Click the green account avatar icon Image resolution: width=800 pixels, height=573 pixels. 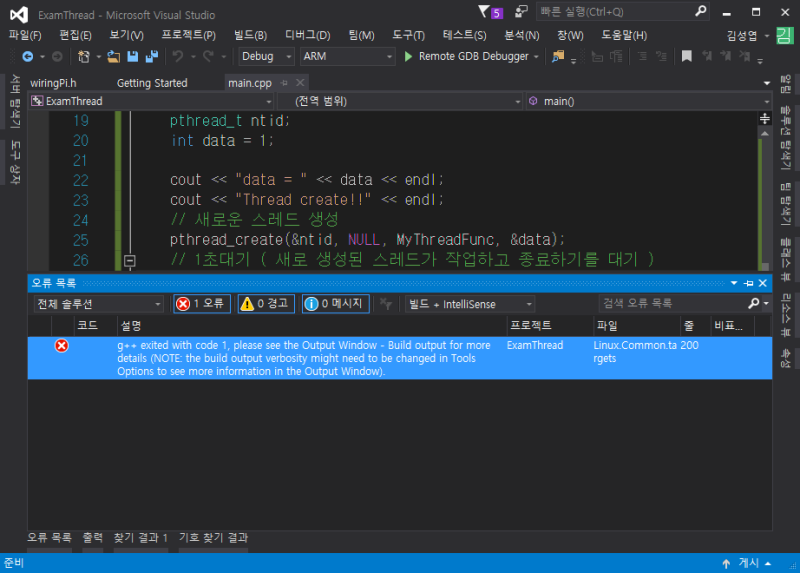(x=784, y=36)
